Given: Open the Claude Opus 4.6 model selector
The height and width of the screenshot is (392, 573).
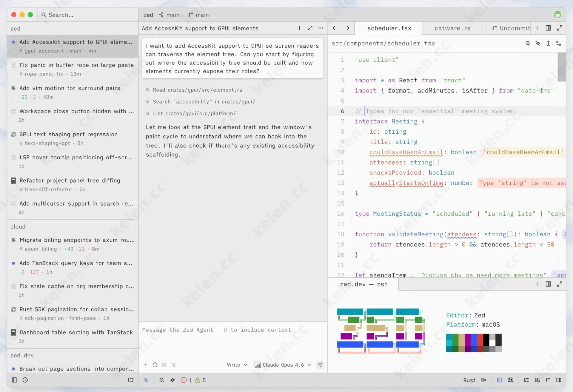Looking at the screenshot, I should 283,365.
